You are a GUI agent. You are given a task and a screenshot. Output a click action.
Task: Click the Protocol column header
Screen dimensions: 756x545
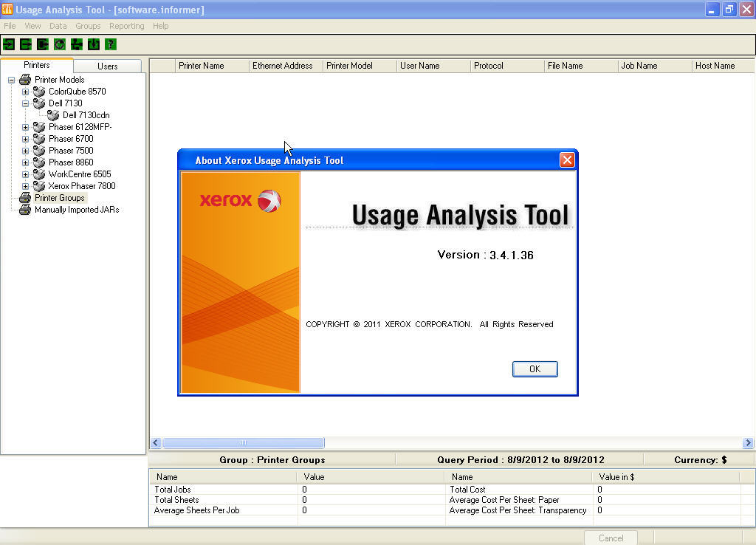[507, 66]
